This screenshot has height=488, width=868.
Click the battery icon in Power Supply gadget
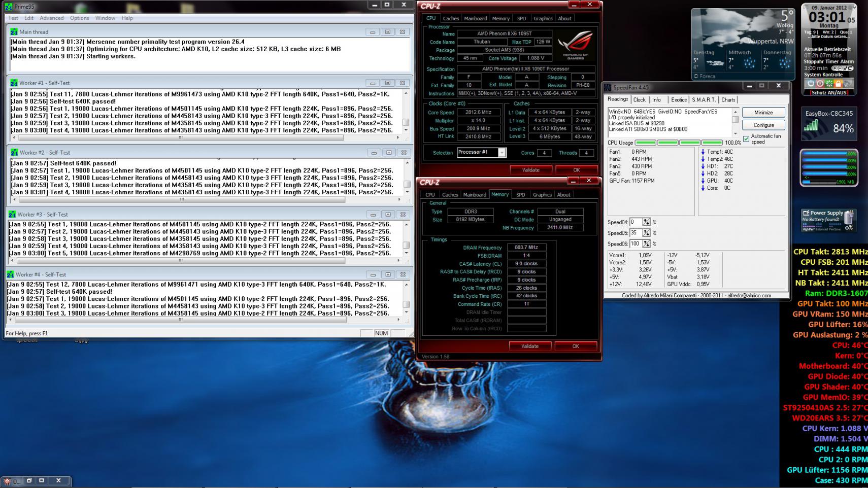click(849, 218)
